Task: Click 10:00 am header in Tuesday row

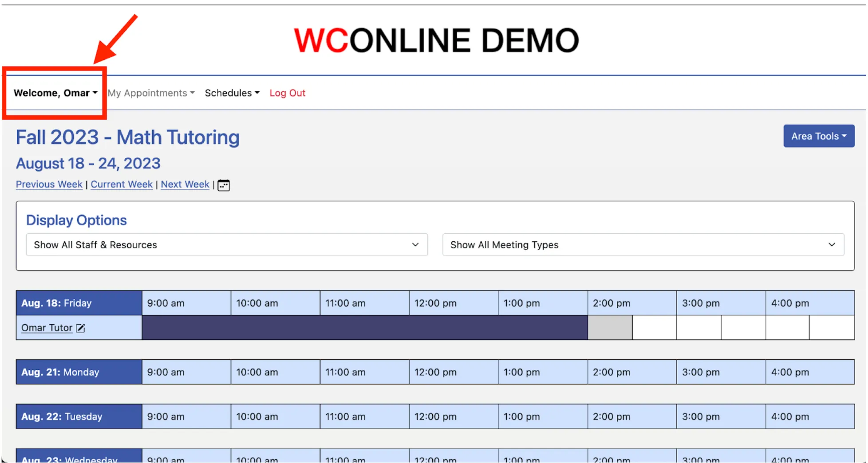Action: (x=275, y=416)
